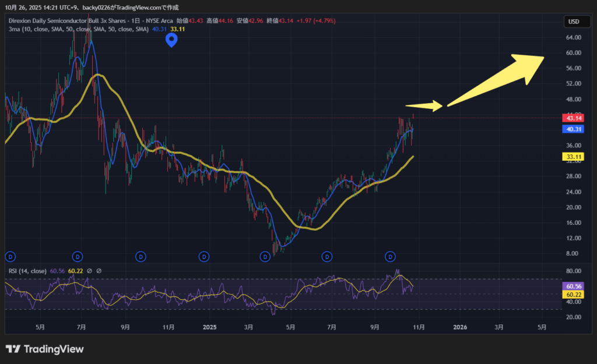Image resolution: width=597 pixels, height=364 pixels.
Task: Select the leftmost dividend D marker
Action: (9, 256)
